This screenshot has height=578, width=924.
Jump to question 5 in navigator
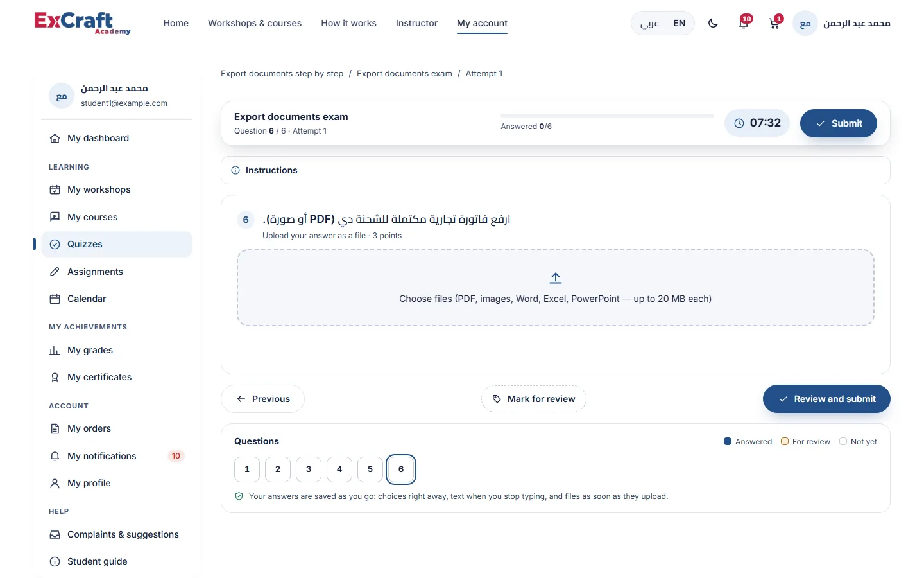(370, 469)
